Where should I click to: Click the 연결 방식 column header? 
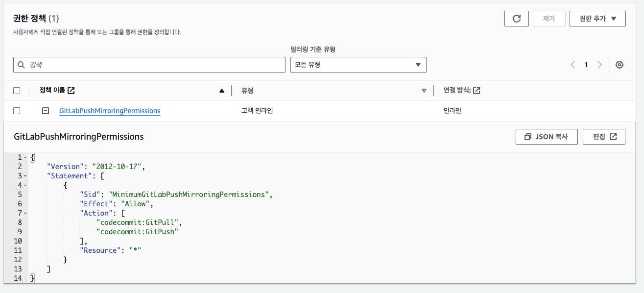[x=457, y=91]
